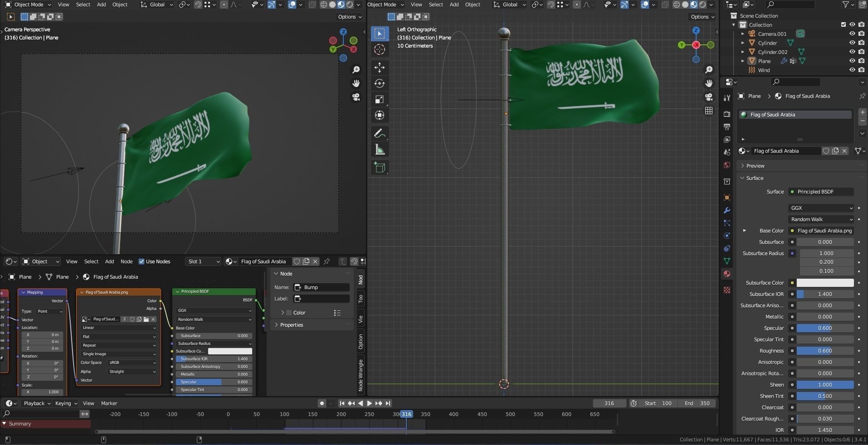Hide Camera.001 in viewport via eye icon
The image size is (868, 445).
pos(852,34)
